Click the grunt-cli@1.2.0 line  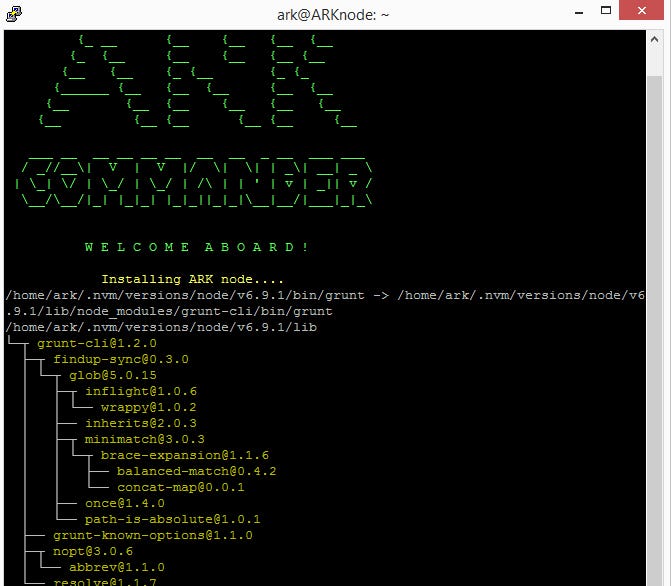point(97,343)
